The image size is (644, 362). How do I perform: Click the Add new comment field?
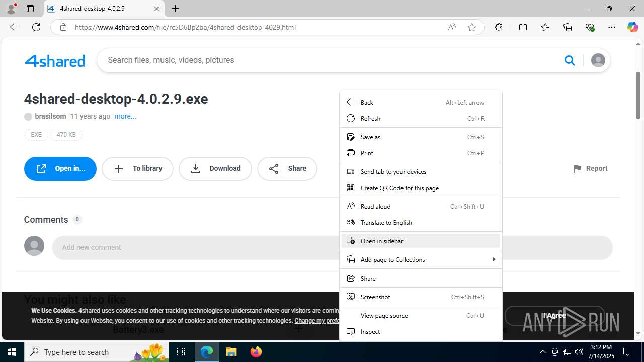pyautogui.click(x=333, y=247)
